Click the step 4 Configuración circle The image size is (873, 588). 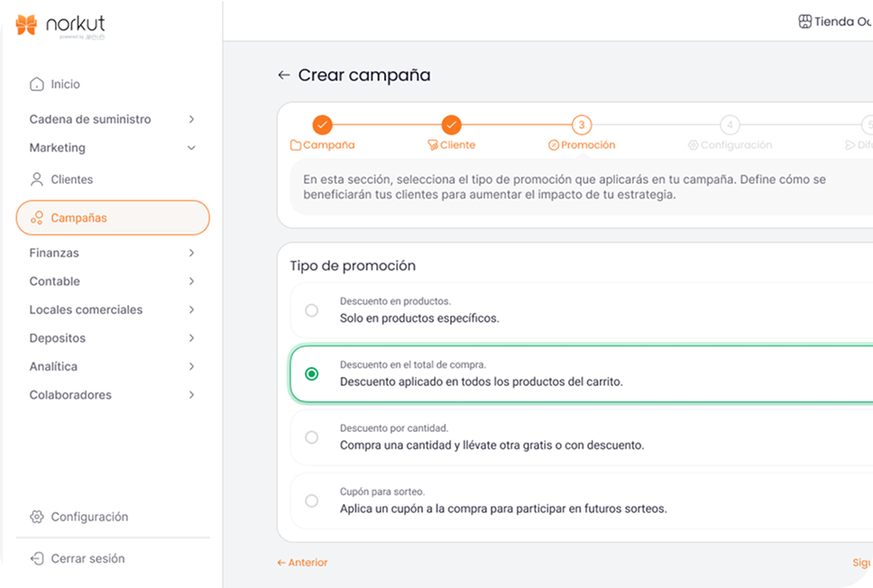(x=730, y=125)
